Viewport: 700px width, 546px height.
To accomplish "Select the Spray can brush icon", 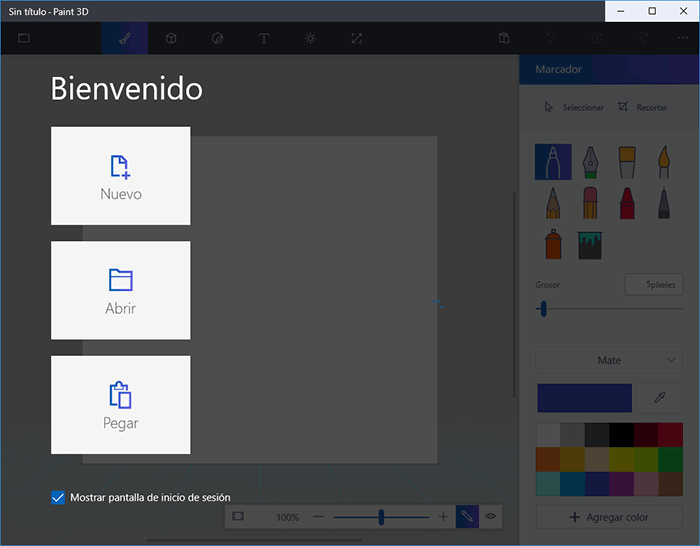I will coord(553,244).
